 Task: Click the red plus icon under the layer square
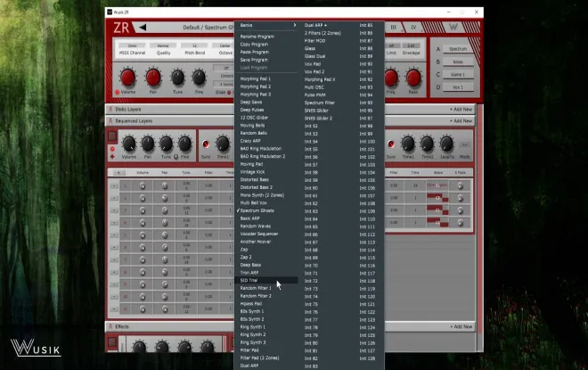click(x=112, y=157)
